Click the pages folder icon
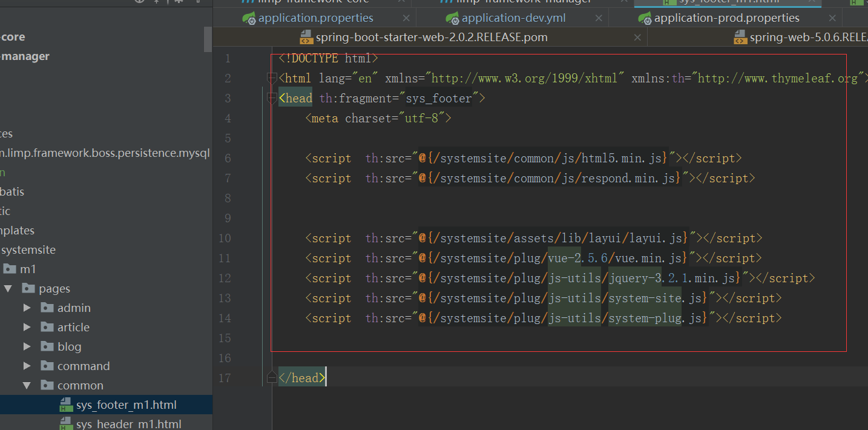 pyautogui.click(x=28, y=288)
